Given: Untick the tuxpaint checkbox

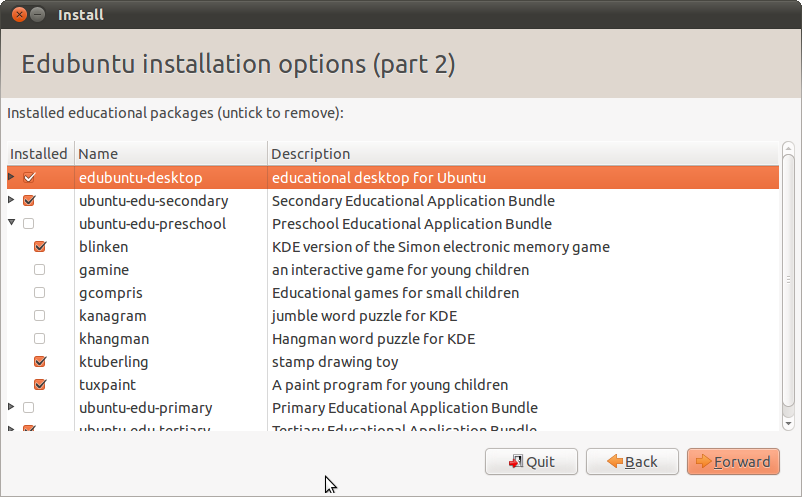Looking at the screenshot, I should pos(40,385).
